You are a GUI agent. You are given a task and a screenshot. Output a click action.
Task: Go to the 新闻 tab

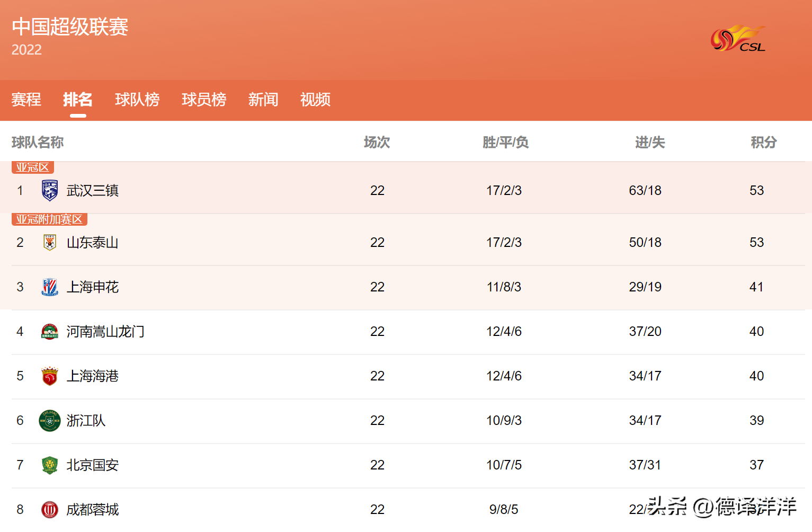pos(263,99)
